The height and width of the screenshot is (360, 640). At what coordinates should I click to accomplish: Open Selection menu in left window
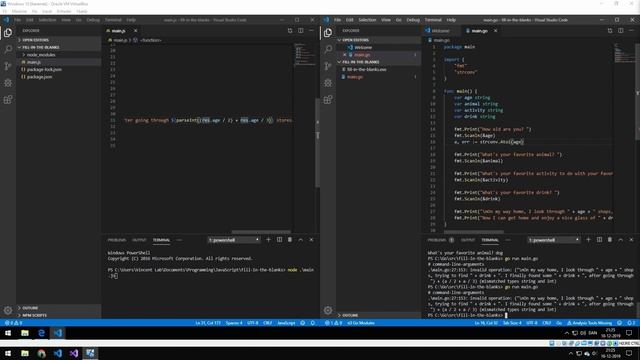(47, 20)
